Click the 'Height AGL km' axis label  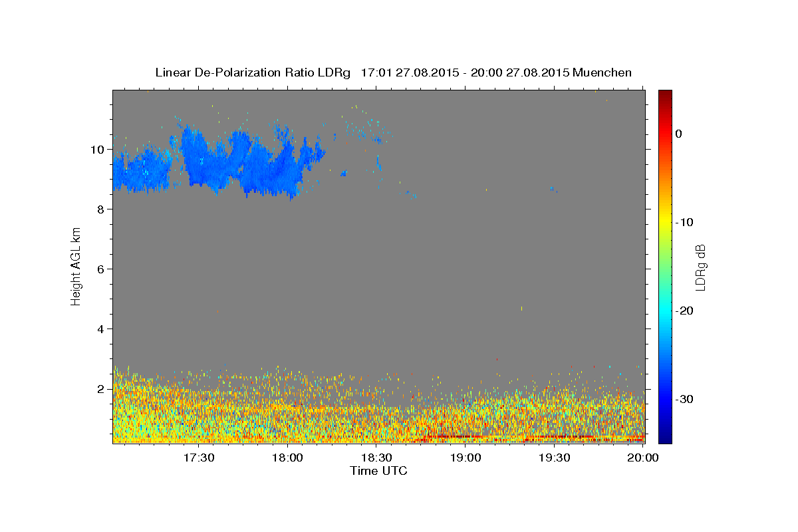tap(76, 266)
